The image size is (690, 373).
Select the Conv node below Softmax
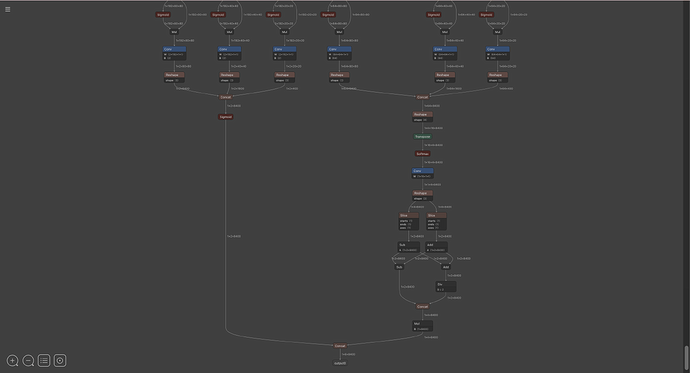point(422,173)
